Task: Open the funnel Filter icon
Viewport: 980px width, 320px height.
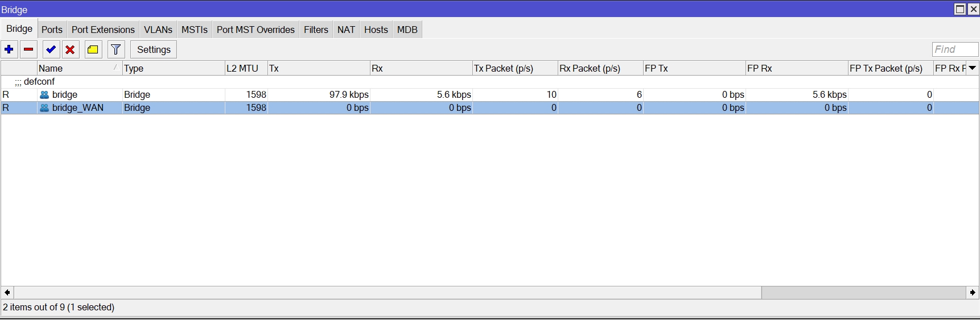Action: coord(116,49)
